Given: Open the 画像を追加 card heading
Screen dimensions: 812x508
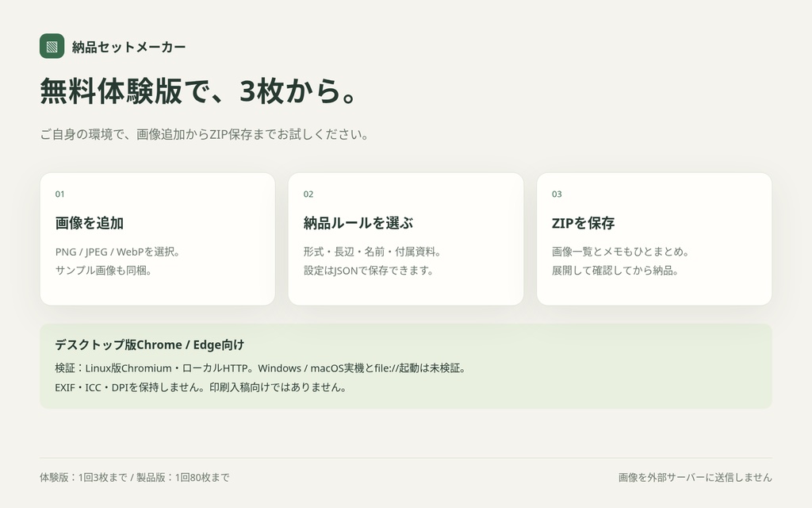Looking at the screenshot, I should [x=89, y=223].
